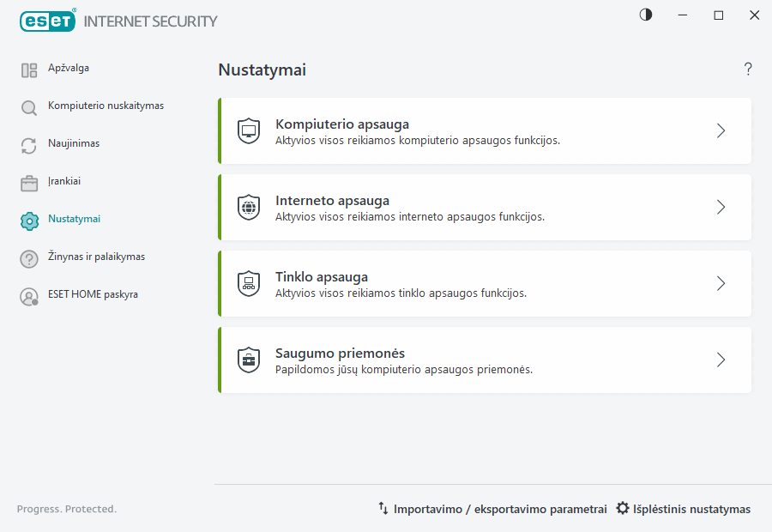Image resolution: width=772 pixels, height=532 pixels.
Task: Click the Tinklo apsauga network shield icon
Action: tap(249, 283)
